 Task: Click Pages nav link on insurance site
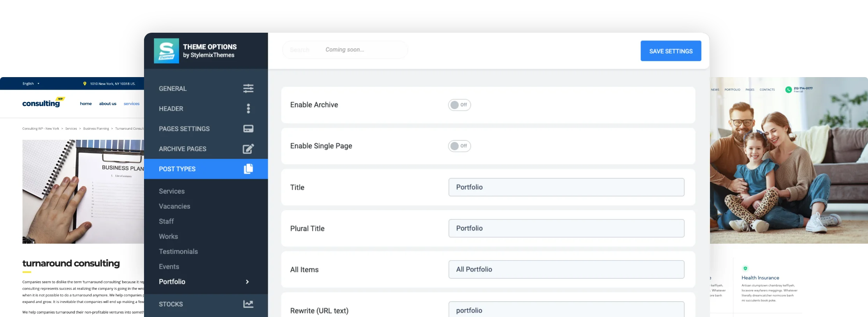tap(750, 90)
